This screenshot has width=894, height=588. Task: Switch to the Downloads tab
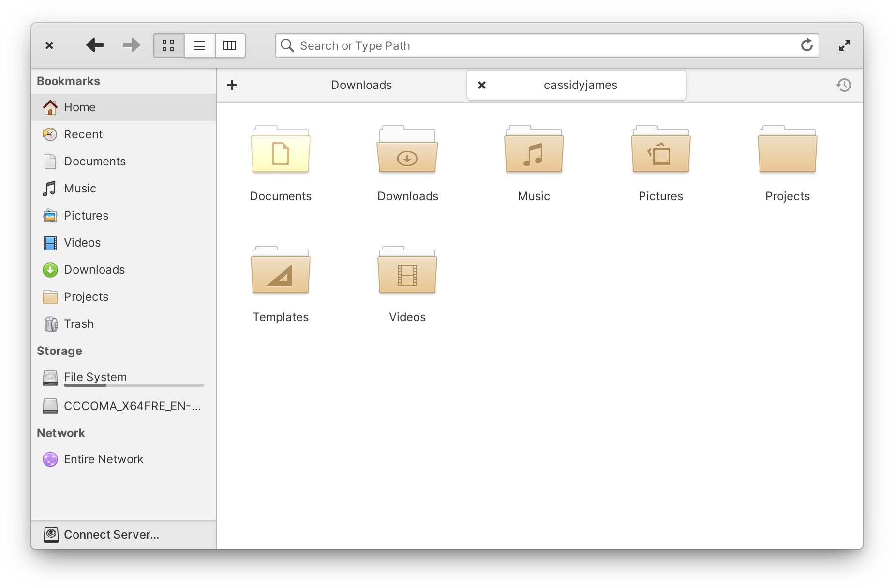361,85
